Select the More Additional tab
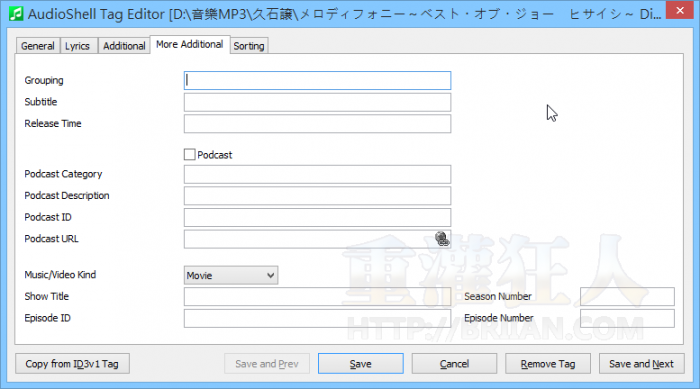 pos(190,44)
